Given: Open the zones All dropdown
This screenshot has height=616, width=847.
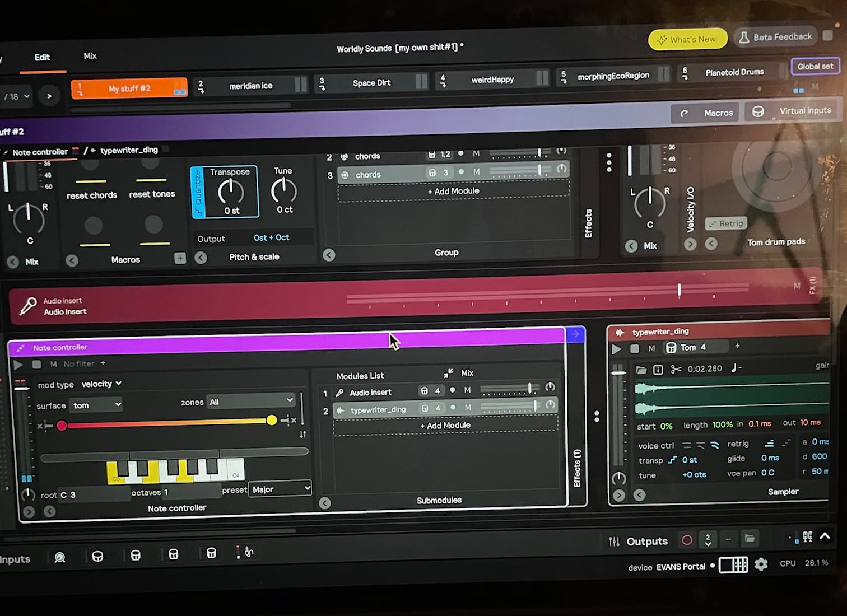Looking at the screenshot, I should pyautogui.click(x=251, y=401).
